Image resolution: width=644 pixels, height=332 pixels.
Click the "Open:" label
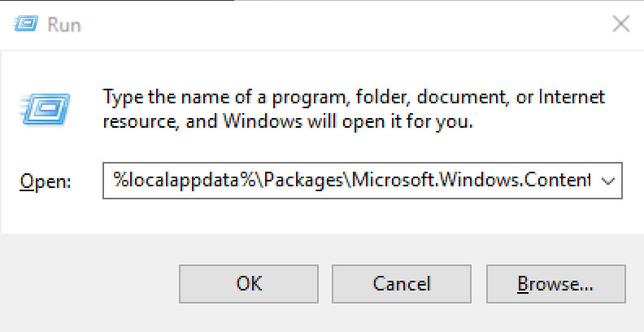pyautogui.click(x=46, y=181)
